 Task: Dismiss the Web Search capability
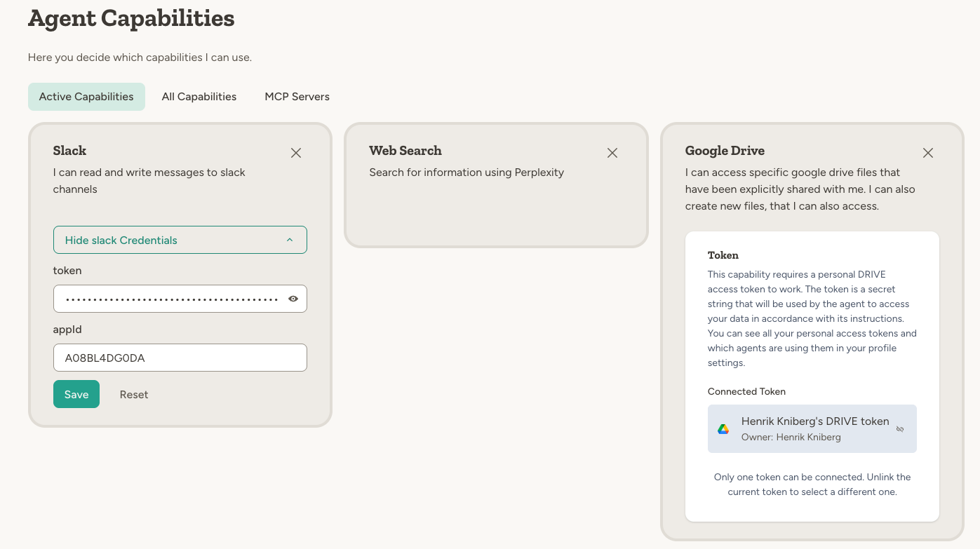coord(612,152)
